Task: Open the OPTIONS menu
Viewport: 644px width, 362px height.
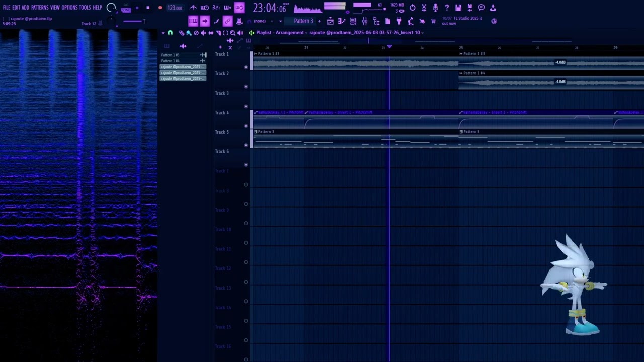Action: 69,8
